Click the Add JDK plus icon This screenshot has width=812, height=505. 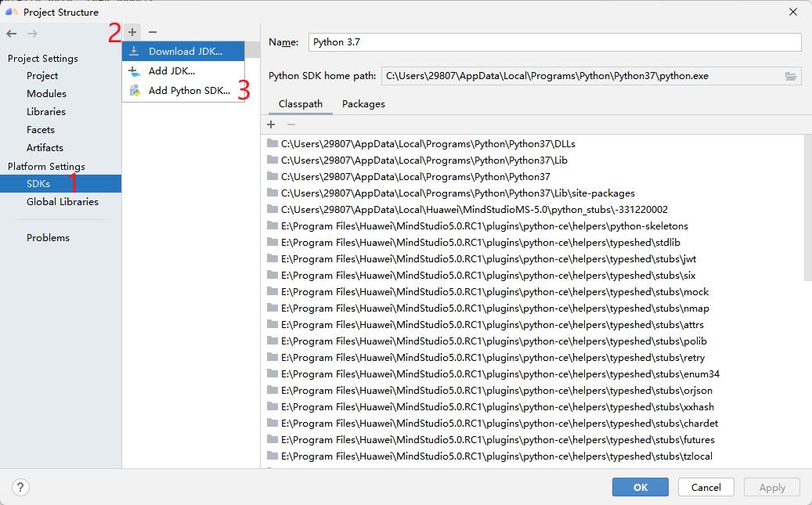coord(134,70)
